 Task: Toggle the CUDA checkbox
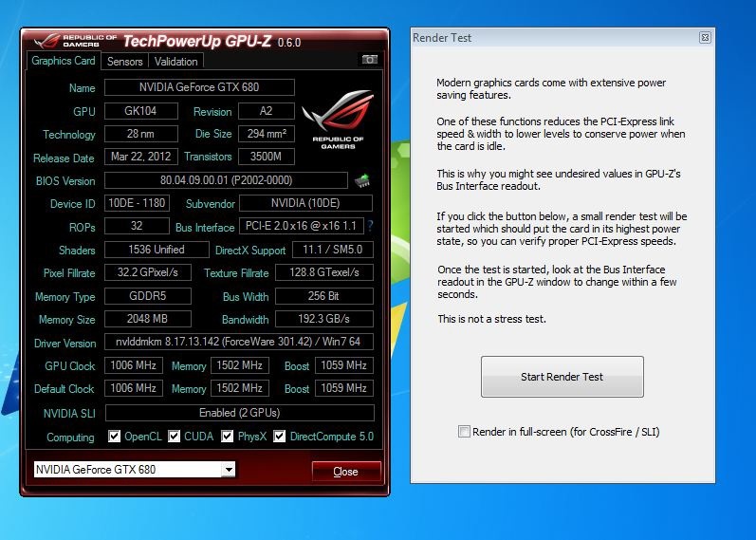(x=174, y=437)
